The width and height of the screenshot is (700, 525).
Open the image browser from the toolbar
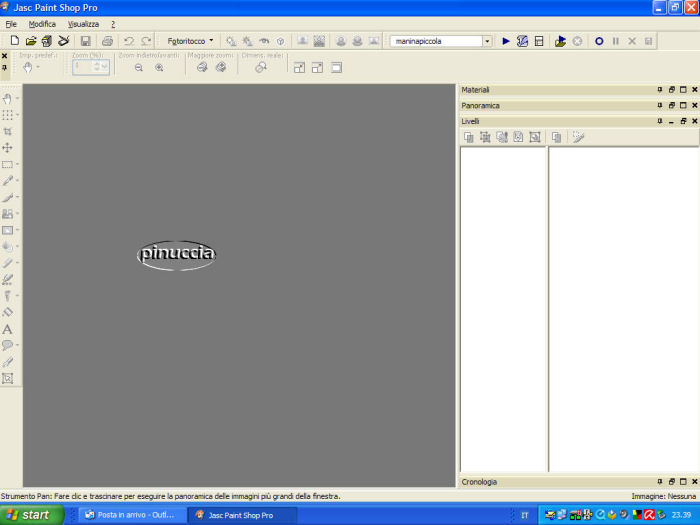47,41
